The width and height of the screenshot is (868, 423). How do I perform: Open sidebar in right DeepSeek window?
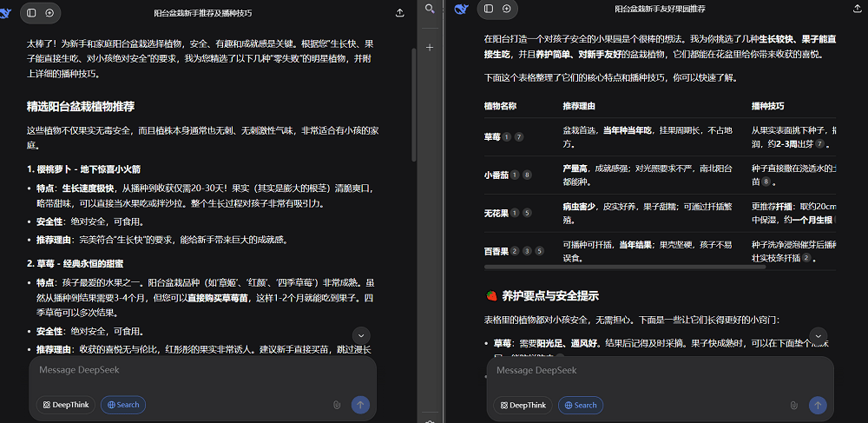[489, 9]
